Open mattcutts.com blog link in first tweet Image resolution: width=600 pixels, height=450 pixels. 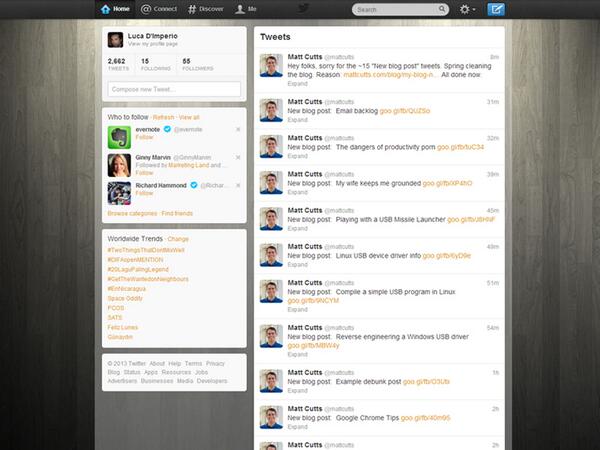(x=390, y=75)
